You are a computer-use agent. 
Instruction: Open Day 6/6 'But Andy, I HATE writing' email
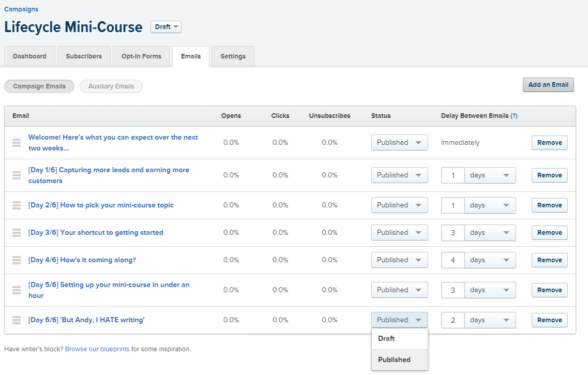pos(86,320)
